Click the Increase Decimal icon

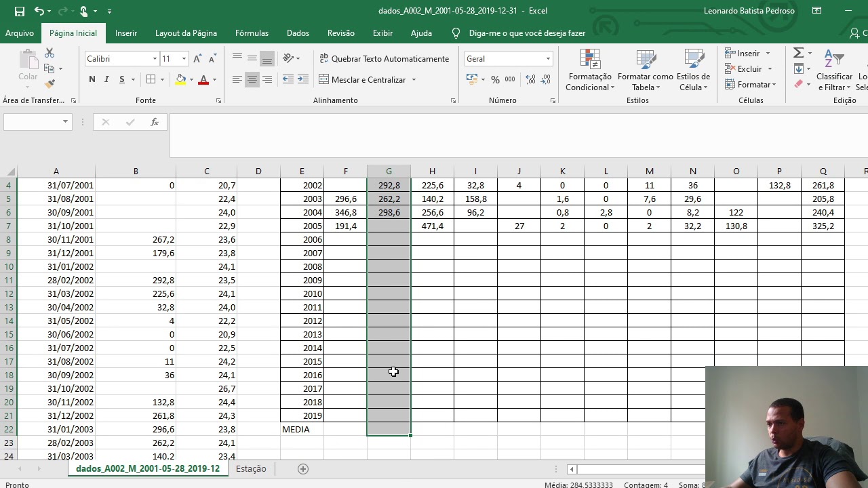click(530, 79)
